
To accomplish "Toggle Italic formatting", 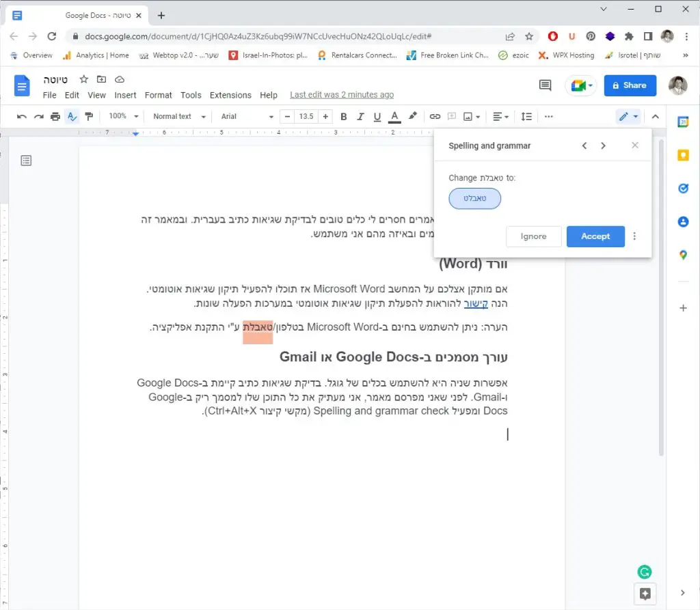I will 360,116.
